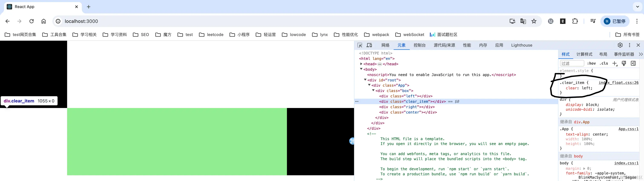The height and width of the screenshot is (181, 644).
Task: Select the div class center node
Action: (x=408, y=112)
